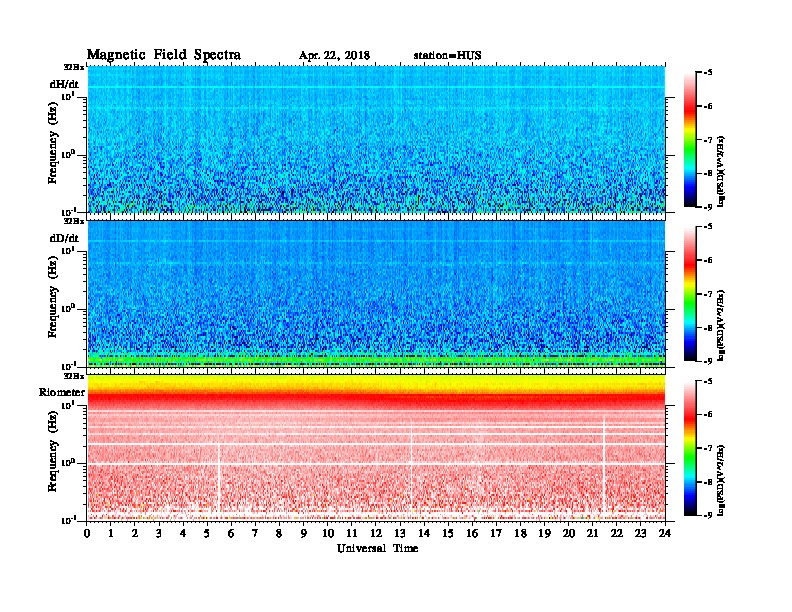Viewport: 792px width, 612px height.
Task: Click hour tick label "20" on time axis
Action: [569, 533]
